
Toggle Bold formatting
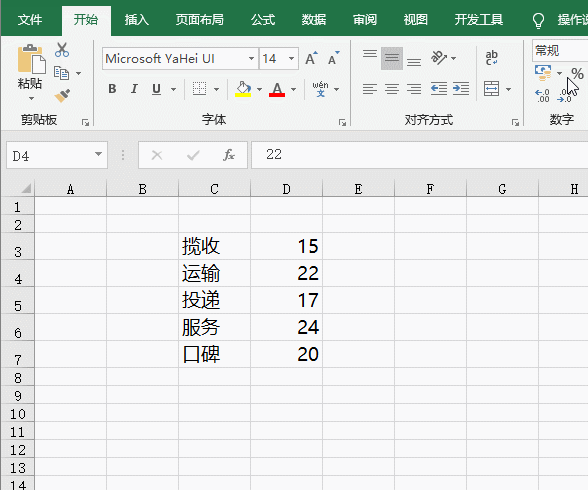(112, 89)
